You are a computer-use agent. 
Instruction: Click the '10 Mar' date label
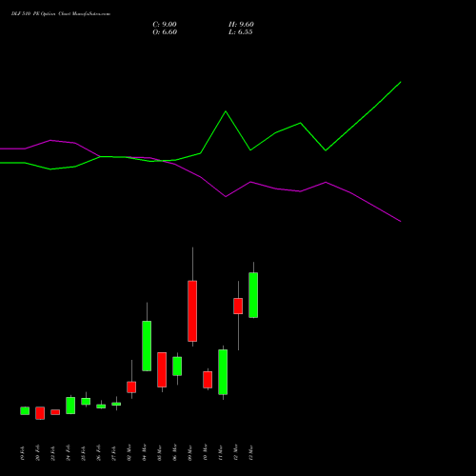pos(206,453)
